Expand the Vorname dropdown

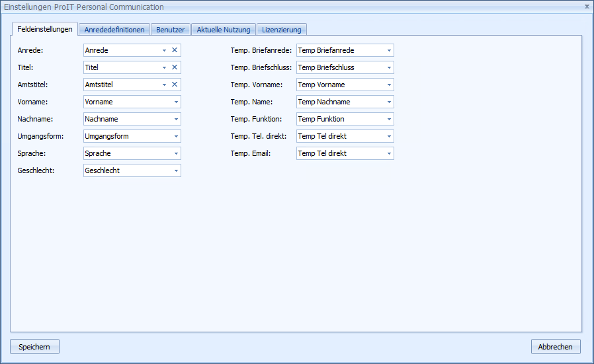click(176, 102)
